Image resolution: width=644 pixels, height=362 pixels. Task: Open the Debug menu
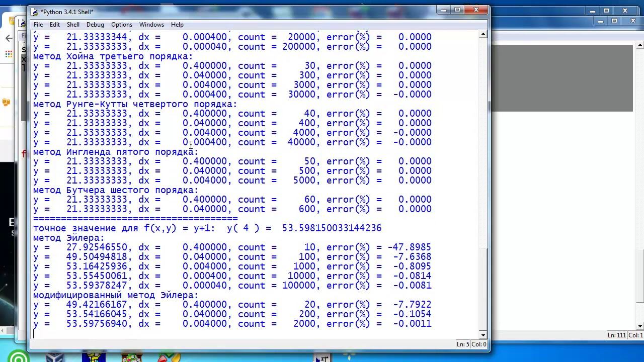pyautogui.click(x=95, y=25)
